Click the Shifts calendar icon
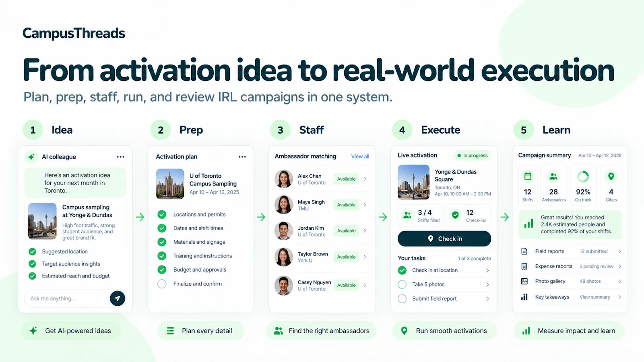 coord(528,177)
